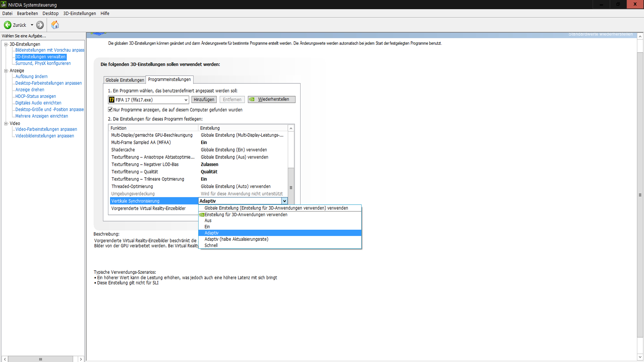The height and width of the screenshot is (362, 644).
Task: Click the green Zurück back arrow icon
Action: (7, 25)
